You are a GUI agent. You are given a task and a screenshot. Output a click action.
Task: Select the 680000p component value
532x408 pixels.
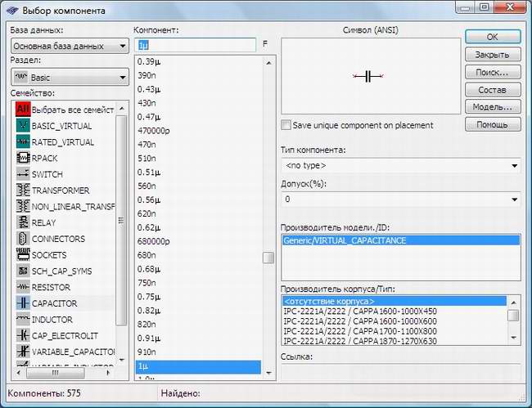[153, 241]
